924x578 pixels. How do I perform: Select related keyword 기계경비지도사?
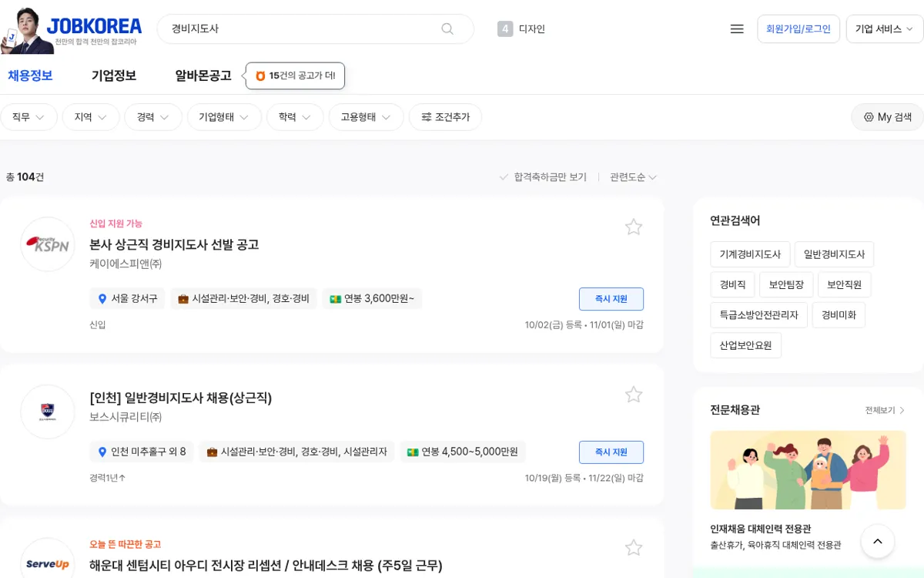[750, 254]
